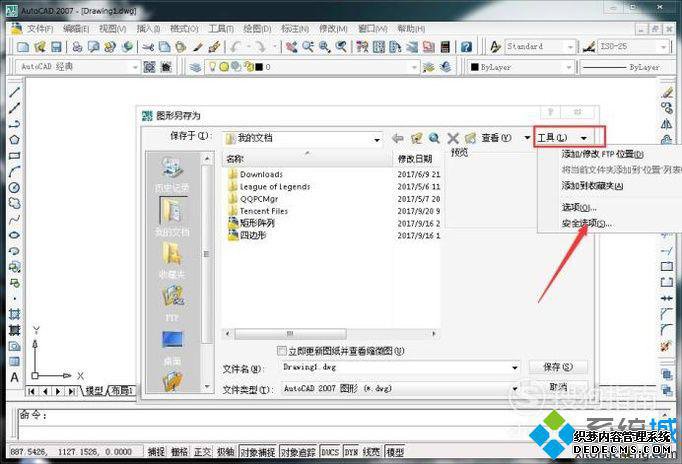Activate the Zoom Window magnifier icon
Viewport: 682px width, 464px height.
[324, 47]
